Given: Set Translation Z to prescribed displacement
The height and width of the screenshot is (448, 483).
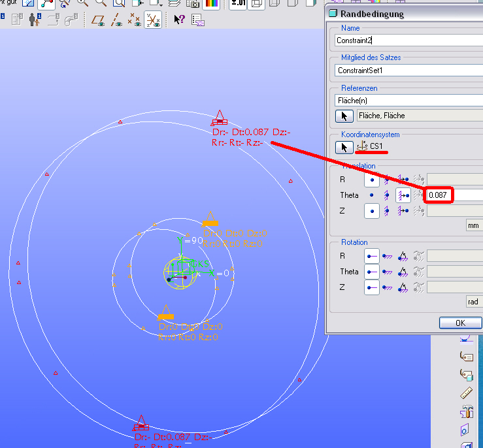Looking at the screenshot, I should pyautogui.click(x=403, y=211).
